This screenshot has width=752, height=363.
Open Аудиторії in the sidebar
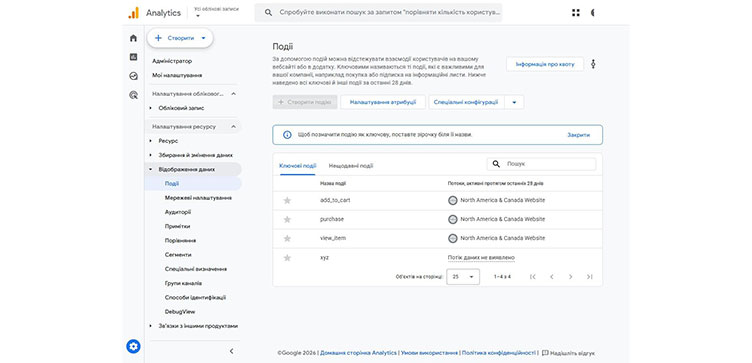[x=177, y=212]
